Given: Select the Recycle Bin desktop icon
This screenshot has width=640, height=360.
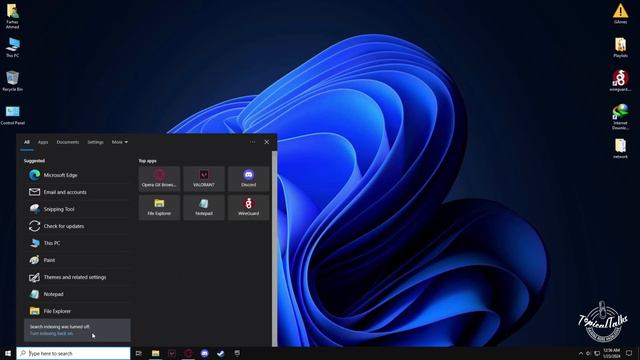Looking at the screenshot, I should pos(12,81).
